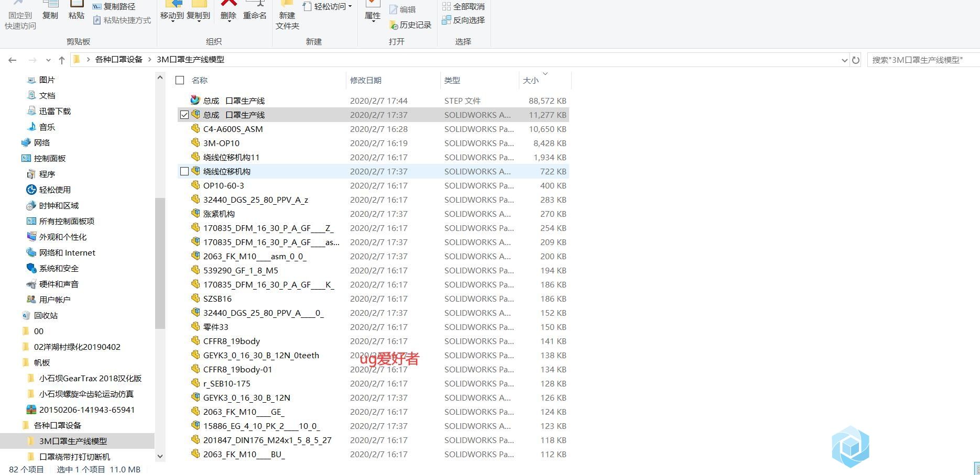
Task: Refresh the current folder view
Action: point(856,60)
